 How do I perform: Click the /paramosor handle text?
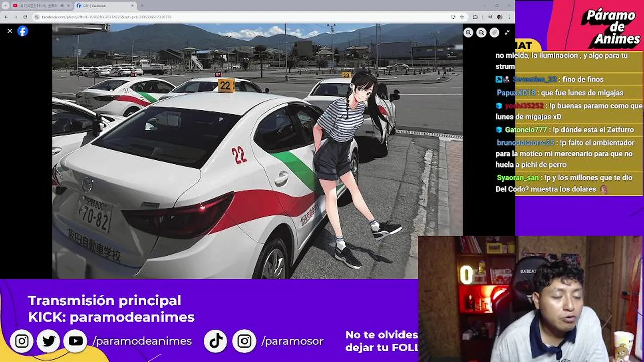pyautogui.click(x=292, y=341)
